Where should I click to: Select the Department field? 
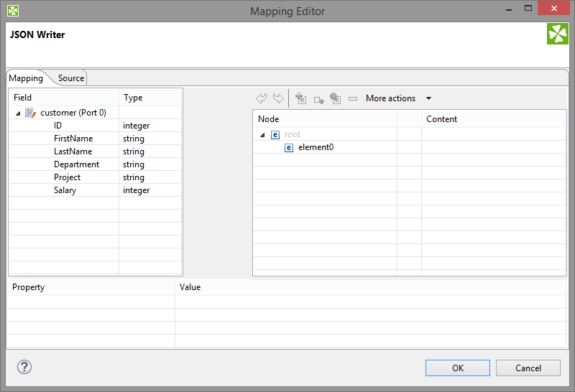(x=76, y=164)
